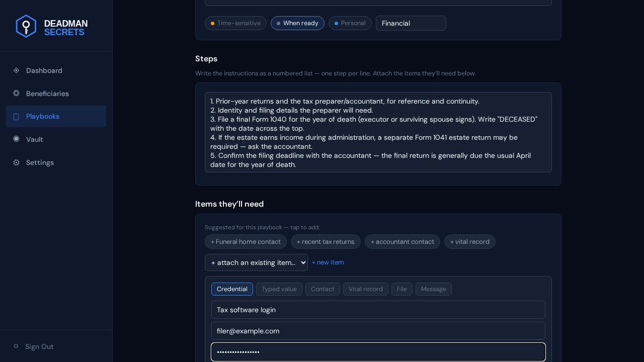Open the Vault sidebar icon
644x362 pixels.
pos(16,139)
